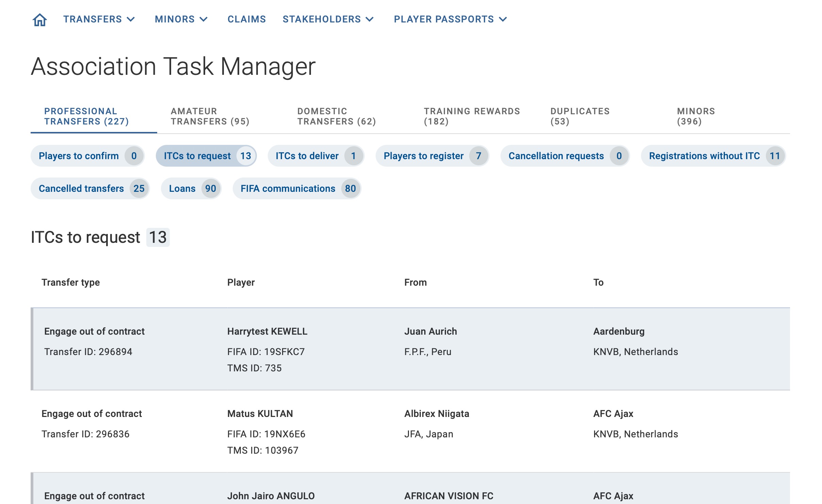
Task: Open the Player Passports dropdown
Action: coord(450,19)
